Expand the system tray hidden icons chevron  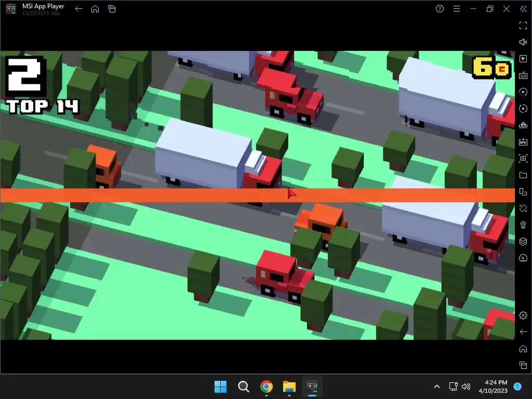coord(437,387)
